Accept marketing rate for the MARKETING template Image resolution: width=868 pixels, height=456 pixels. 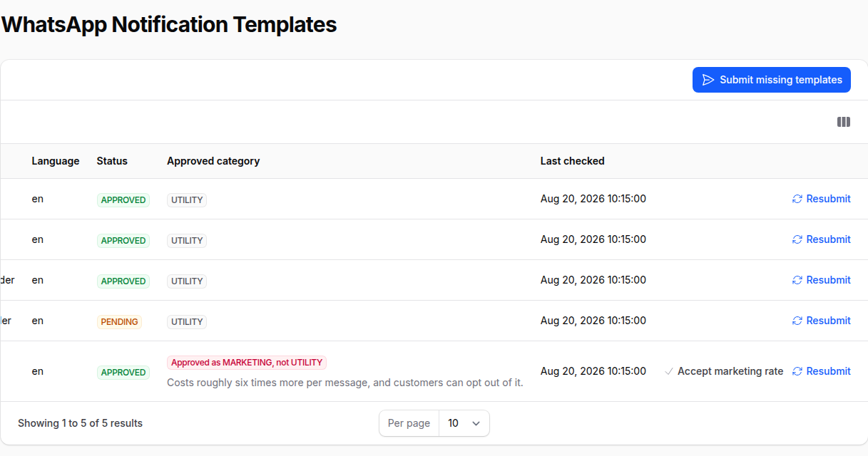(723, 371)
